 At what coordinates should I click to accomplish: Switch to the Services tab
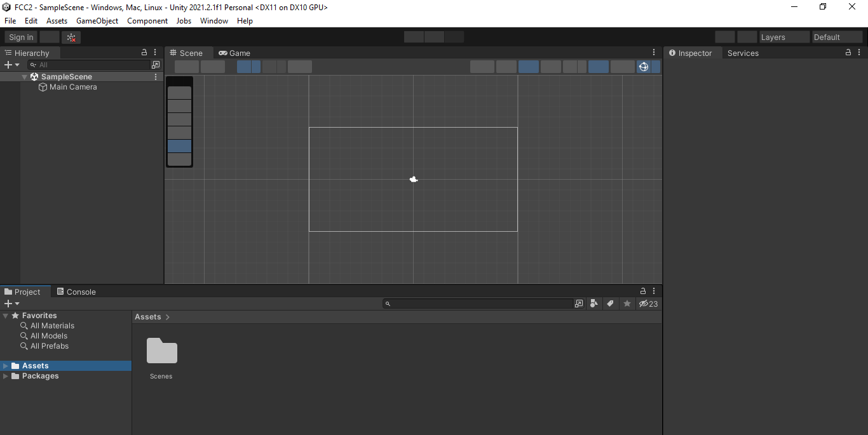(x=743, y=53)
